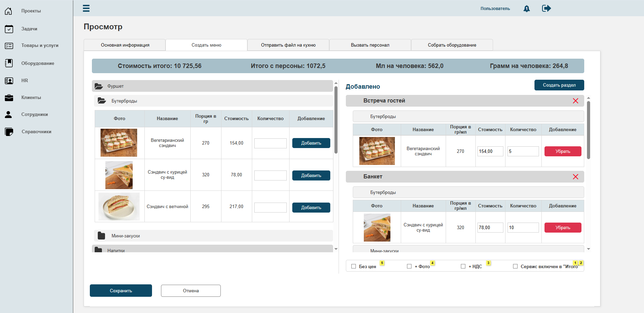This screenshot has width=644, height=313.
Task: Open Проекты via the home icon
Action: pos(9,11)
